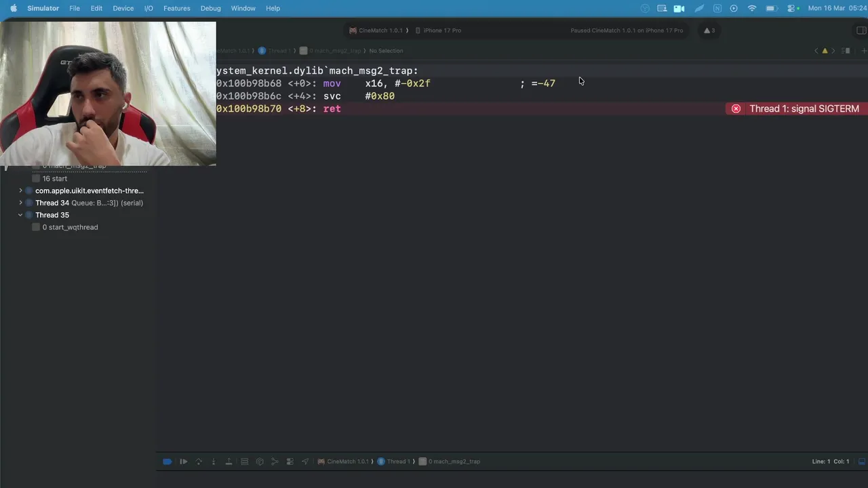Image resolution: width=868 pixels, height=488 pixels.
Task: Click Simulate Location arrow icon
Action: point(305,462)
